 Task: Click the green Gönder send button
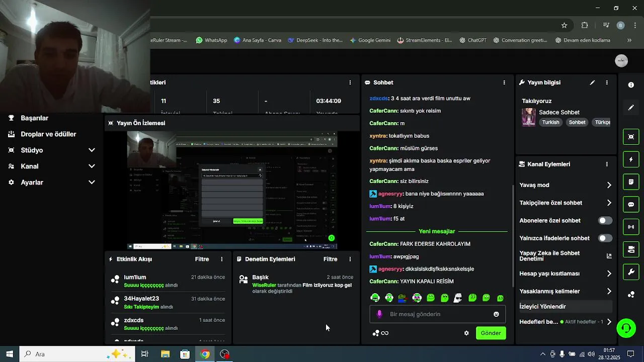coord(491,333)
